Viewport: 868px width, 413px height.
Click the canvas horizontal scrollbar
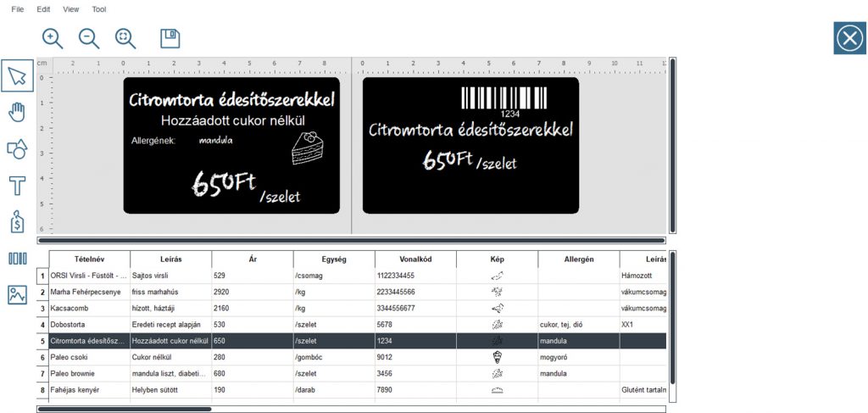[x=351, y=240]
